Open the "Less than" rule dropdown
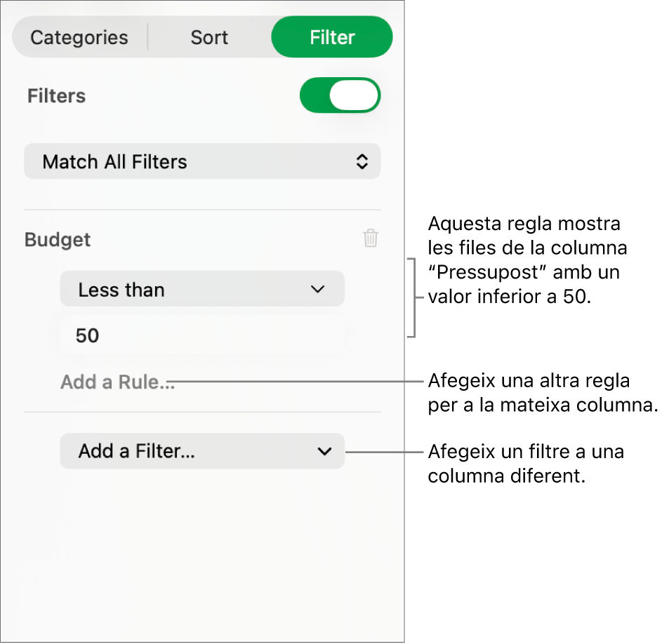 [202, 289]
